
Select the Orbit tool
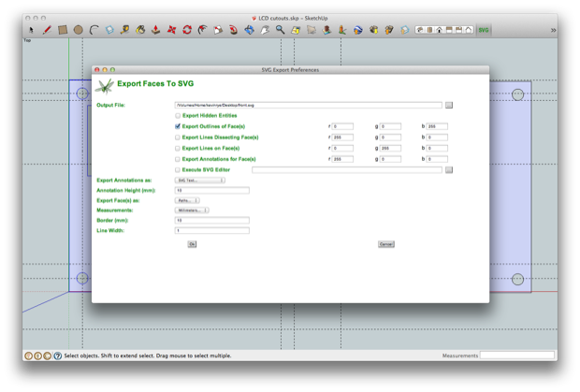click(249, 30)
